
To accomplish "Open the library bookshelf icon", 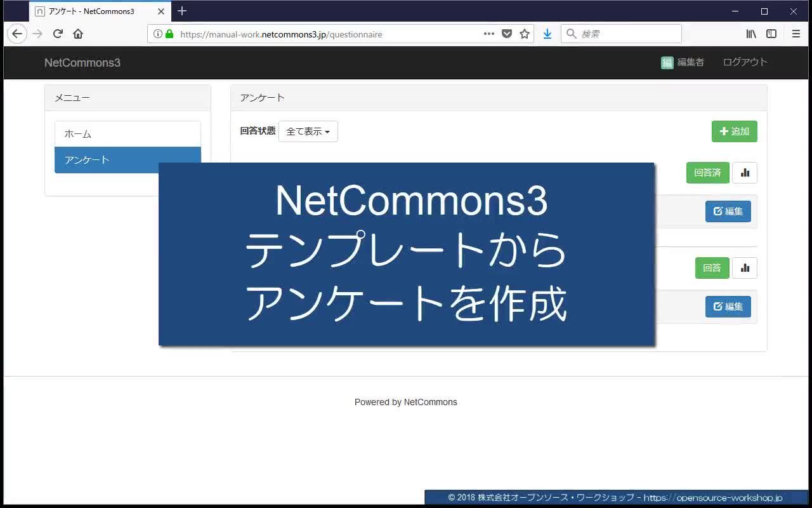I will pos(751,34).
